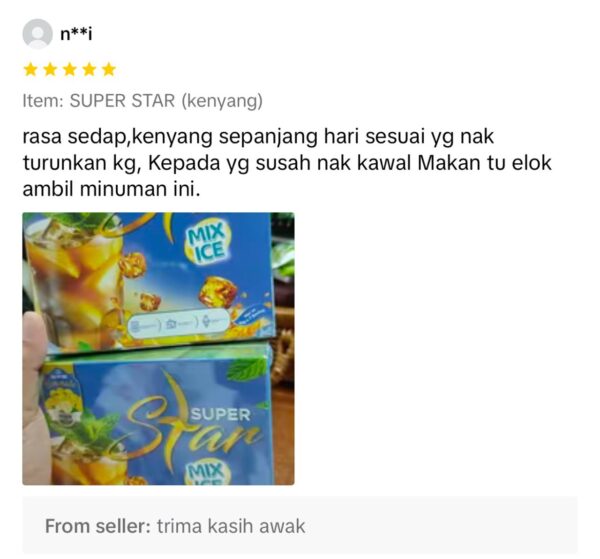
Task: Click the gray seller reply box
Action: [300, 525]
